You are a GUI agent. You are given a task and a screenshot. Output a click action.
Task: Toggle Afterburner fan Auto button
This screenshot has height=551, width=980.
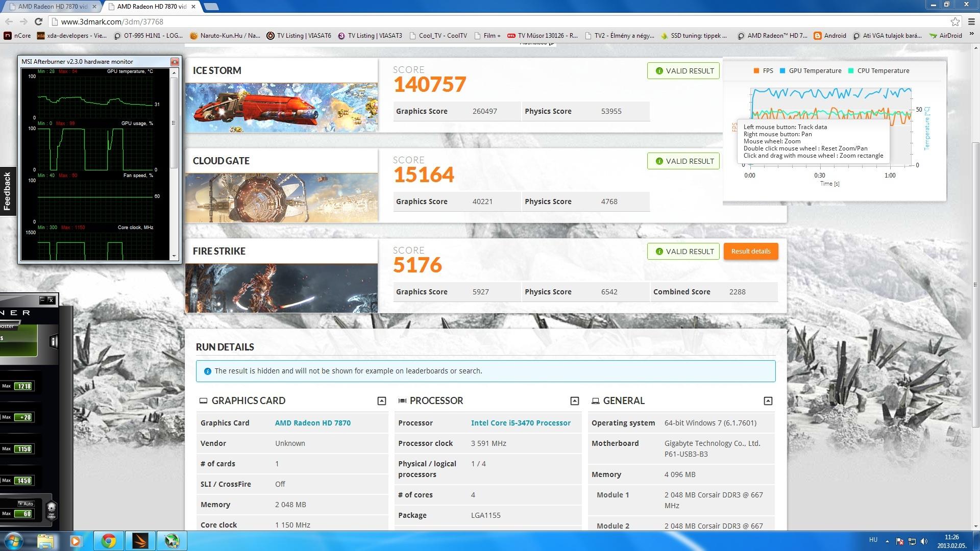[27, 504]
